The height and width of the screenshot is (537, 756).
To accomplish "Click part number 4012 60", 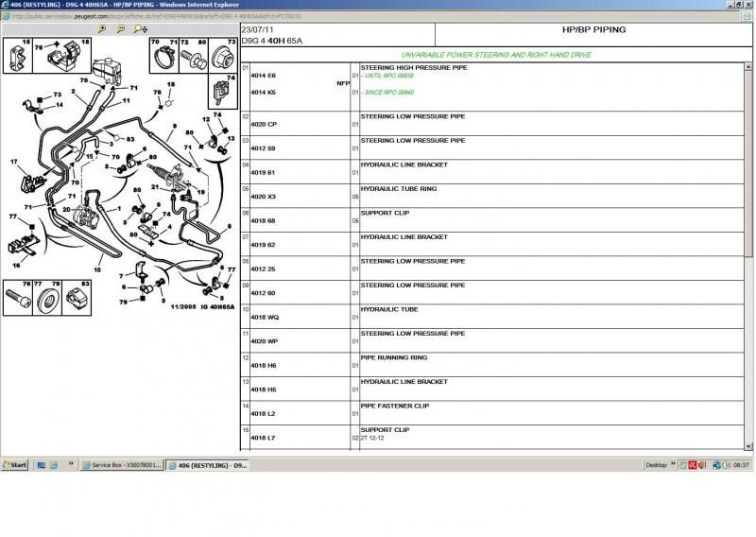I will click(x=263, y=293).
